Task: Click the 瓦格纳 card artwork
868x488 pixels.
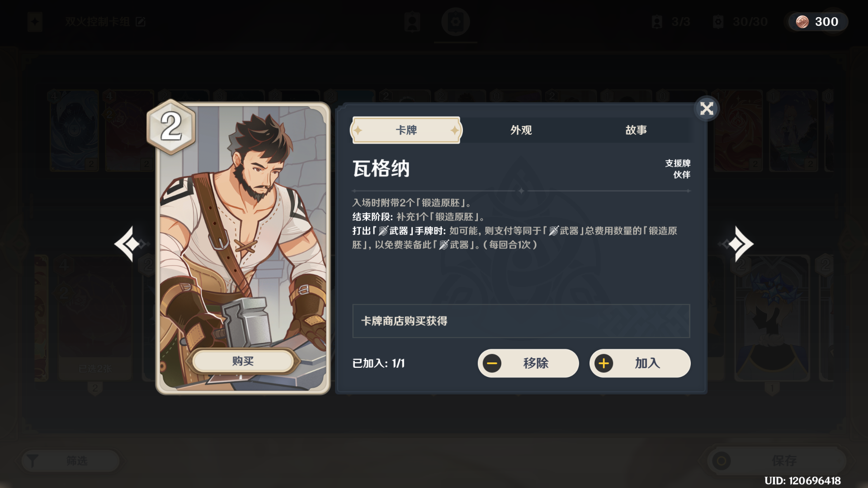Action: coord(243,248)
